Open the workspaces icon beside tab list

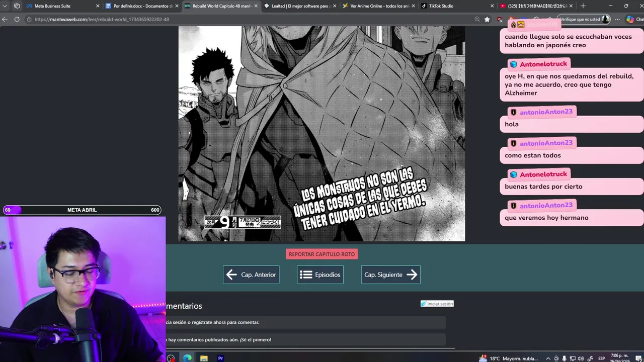(17, 6)
